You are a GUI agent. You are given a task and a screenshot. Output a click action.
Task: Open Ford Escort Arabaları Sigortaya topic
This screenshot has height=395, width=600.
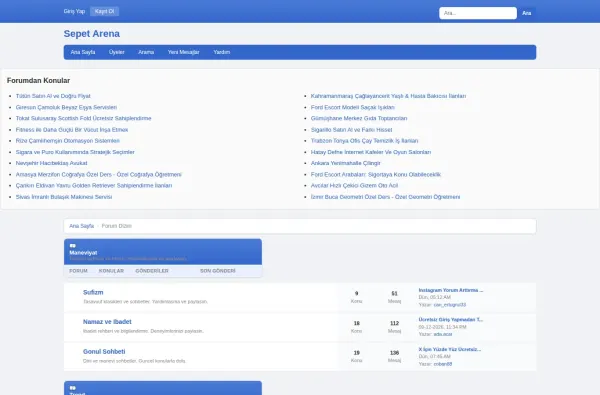pyautogui.click(x=376, y=175)
